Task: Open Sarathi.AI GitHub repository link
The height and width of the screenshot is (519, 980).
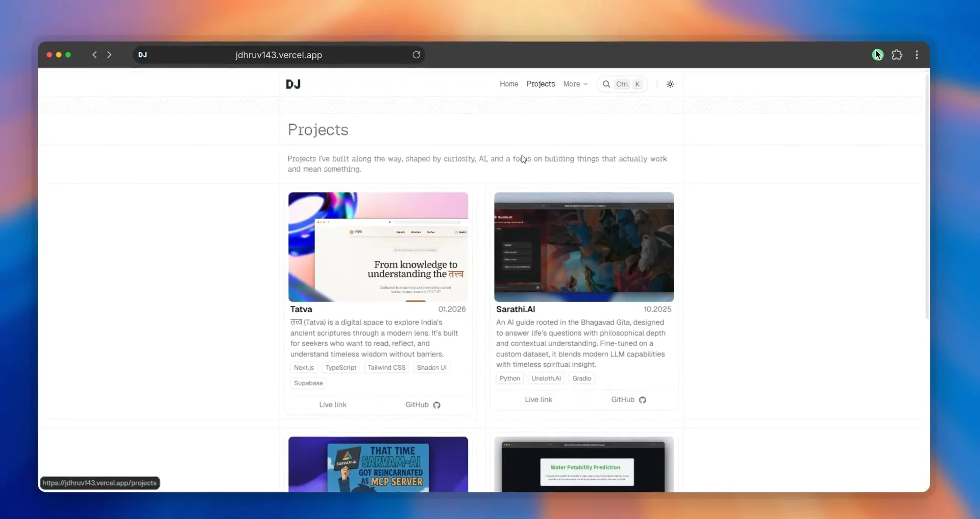Action: click(x=629, y=399)
